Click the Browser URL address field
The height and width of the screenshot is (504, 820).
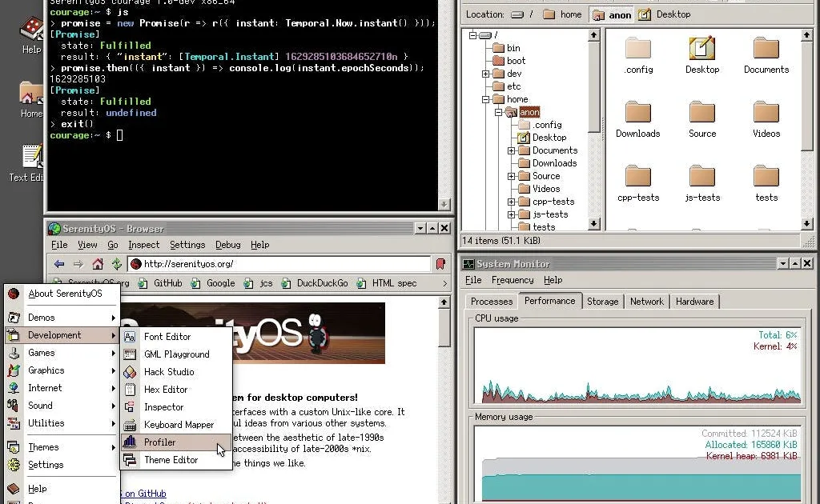tap(279, 264)
